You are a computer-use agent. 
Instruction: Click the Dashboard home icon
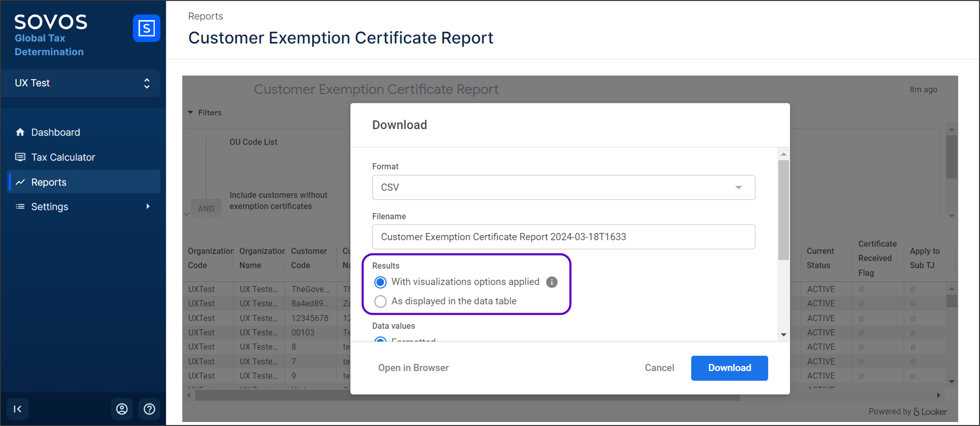[x=20, y=132]
